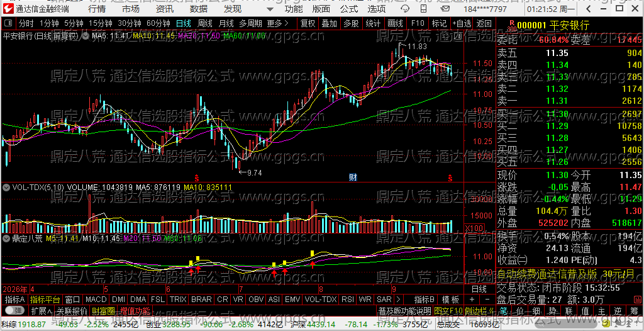Click the 普及版功能说明 link
This screenshot has height=331, width=644.
(x=404, y=310)
